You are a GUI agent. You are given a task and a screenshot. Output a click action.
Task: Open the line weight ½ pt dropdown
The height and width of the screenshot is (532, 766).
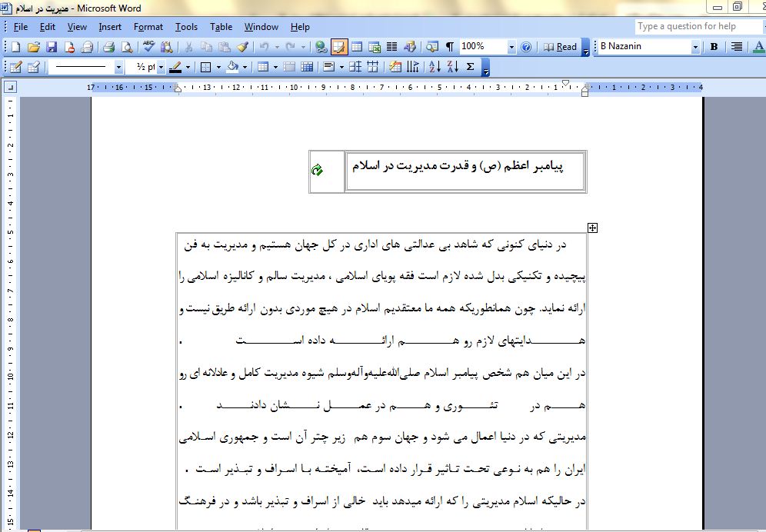[161, 67]
